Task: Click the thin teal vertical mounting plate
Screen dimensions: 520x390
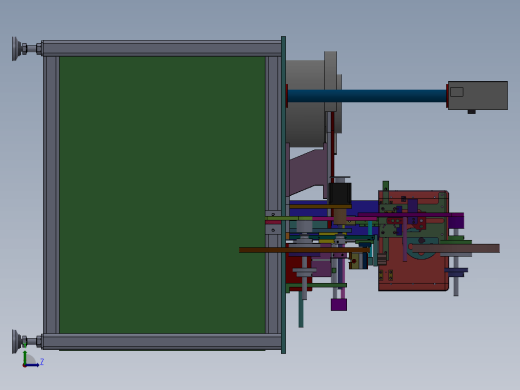Action: [283, 195]
